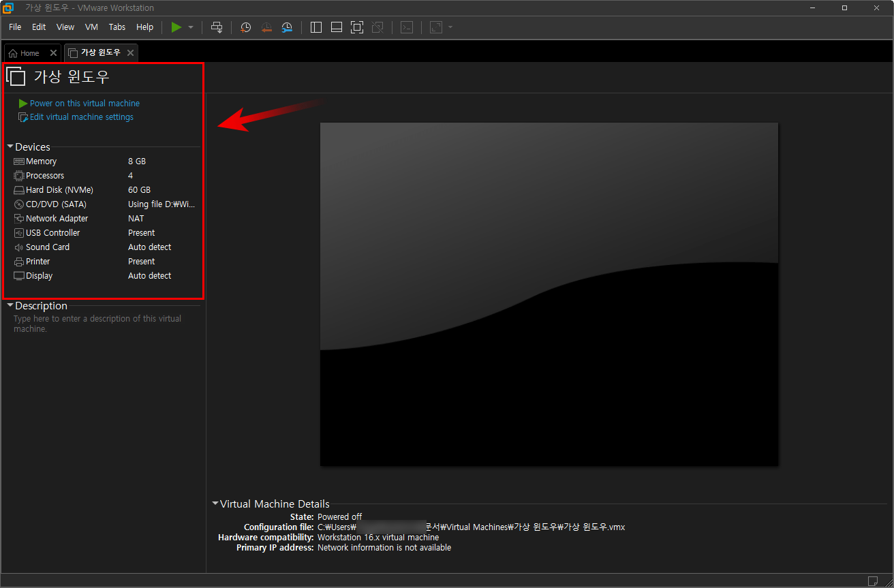Select the USB Controller device label

point(53,233)
